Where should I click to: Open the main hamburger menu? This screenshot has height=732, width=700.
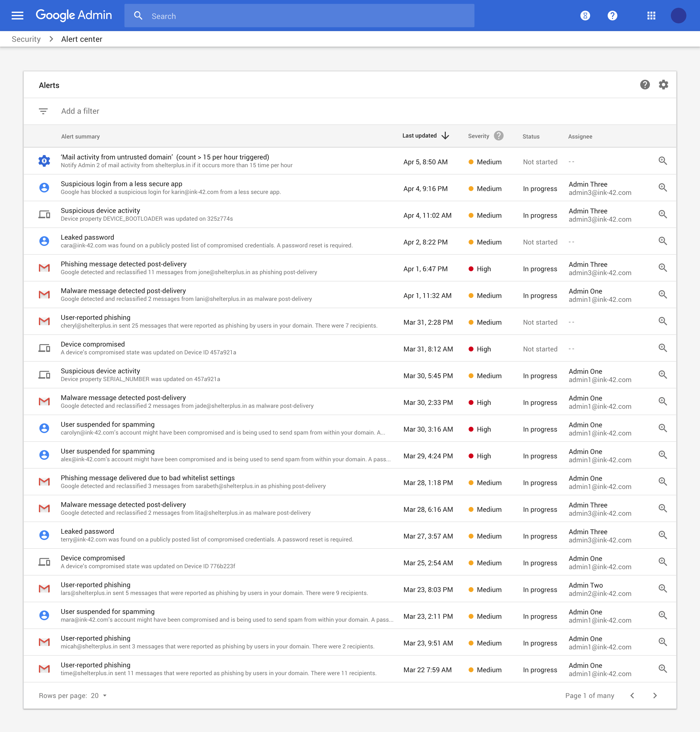(x=17, y=16)
